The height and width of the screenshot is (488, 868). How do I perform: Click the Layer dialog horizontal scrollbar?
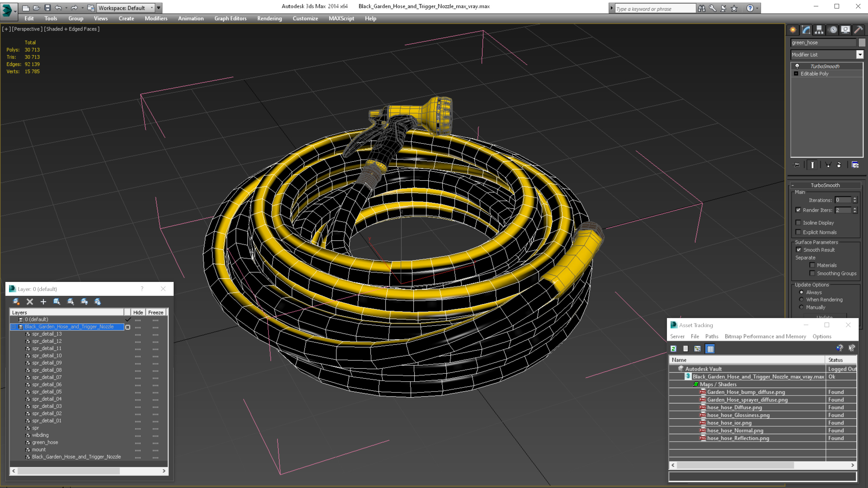[x=89, y=471]
